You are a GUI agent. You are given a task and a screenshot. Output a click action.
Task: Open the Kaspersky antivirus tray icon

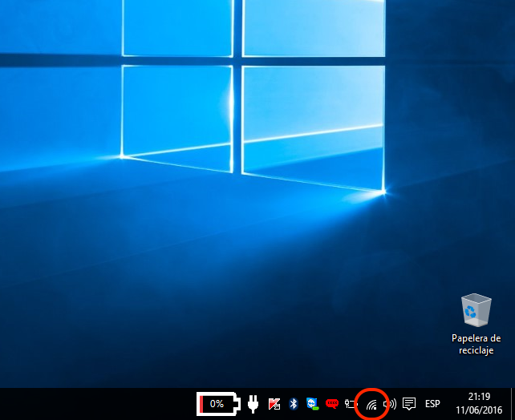[274, 404]
